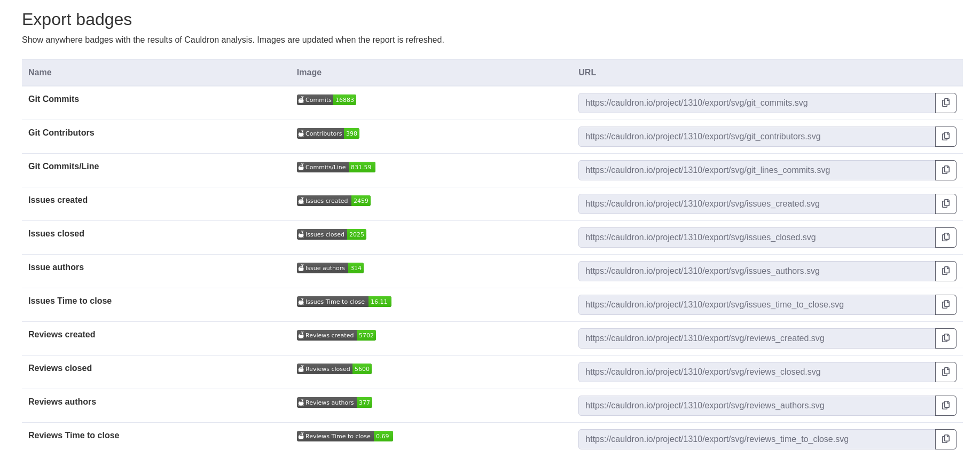Image resolution: width=980 pixels, height=458 pixels.
Task: Copy the reviews_created.svg URL
Action: click(x=945, y=338)
